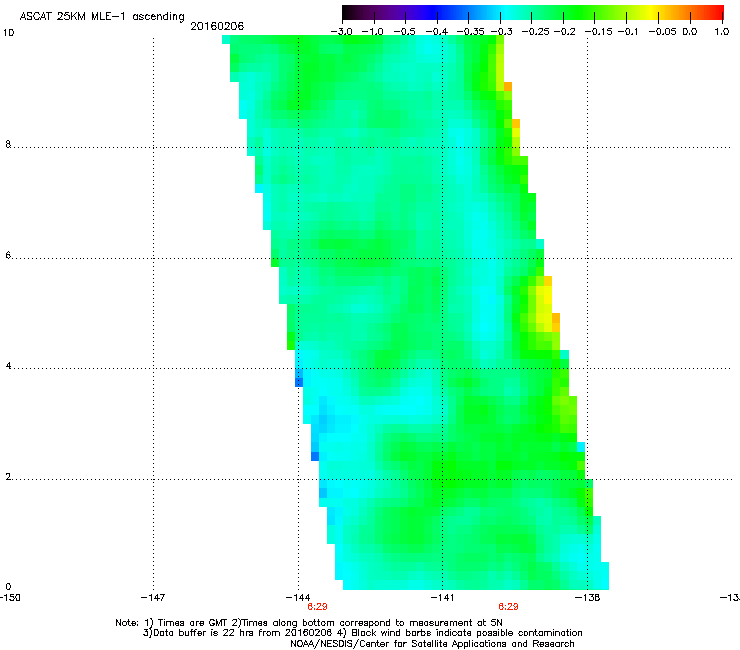Click the 0.0 color scale label

[x=690, y=32]
